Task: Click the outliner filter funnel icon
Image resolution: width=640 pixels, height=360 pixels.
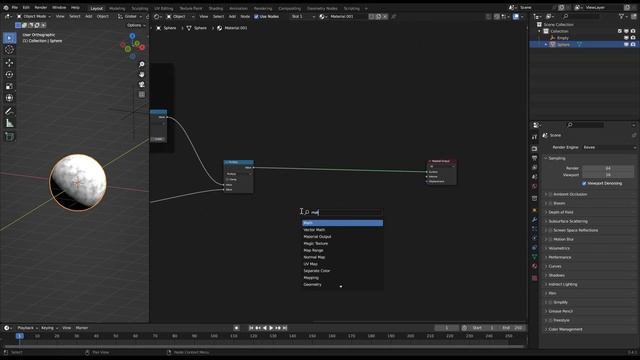Action: (x=622, y=16)
